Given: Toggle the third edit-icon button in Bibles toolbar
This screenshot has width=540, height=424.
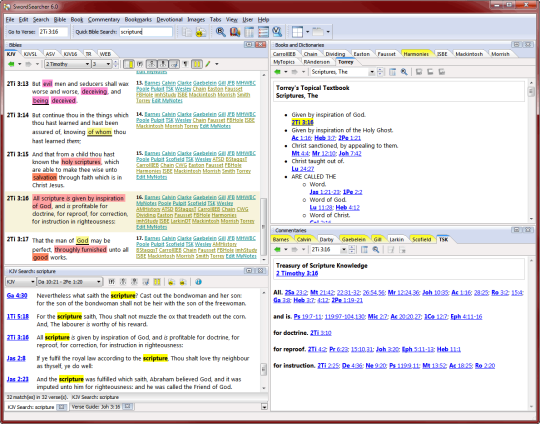Looking at the screenshot, I should click(x=174, y=64).
